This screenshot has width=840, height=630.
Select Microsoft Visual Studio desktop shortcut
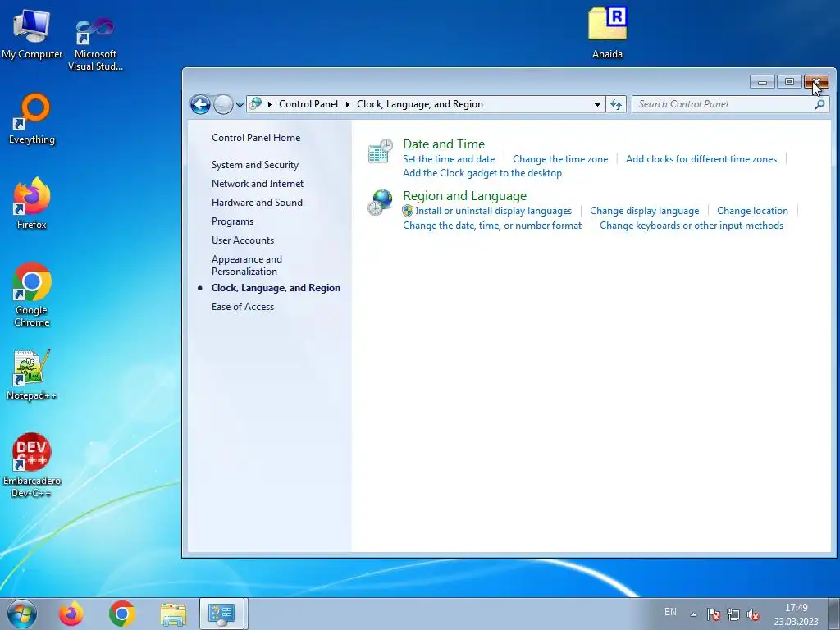tap(95, 44)
